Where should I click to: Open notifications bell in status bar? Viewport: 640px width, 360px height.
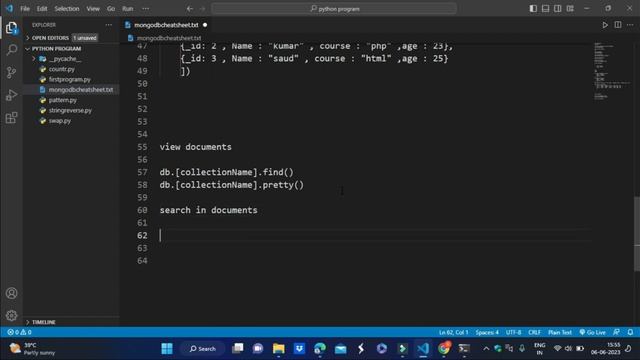[x=630, y=332]
